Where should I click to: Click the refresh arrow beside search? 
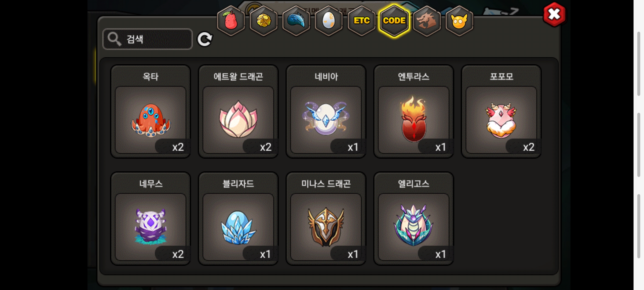[x=205, y=39]
